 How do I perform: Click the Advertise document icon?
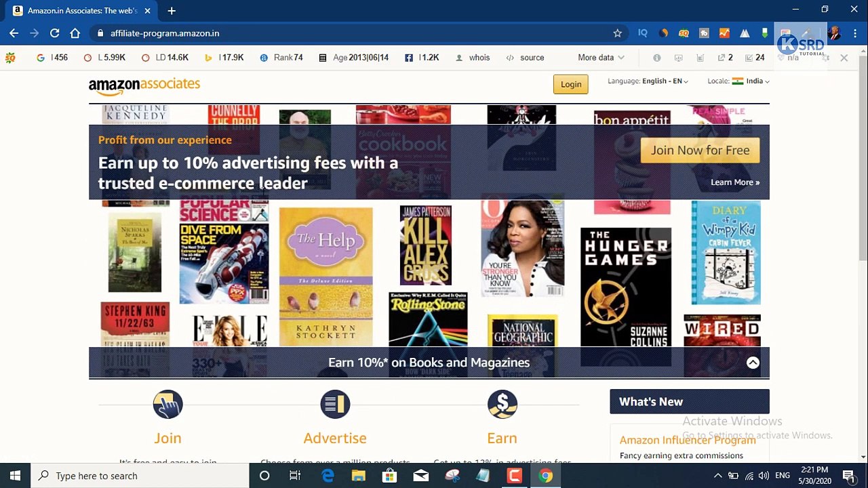point(335,405)
